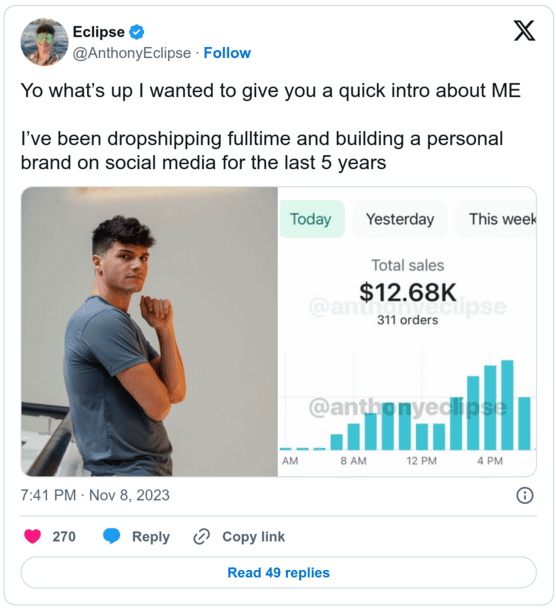The width and height of the screenshot is (556, 609).
Task: Select the Today tab
Action: tap(311, 219)
